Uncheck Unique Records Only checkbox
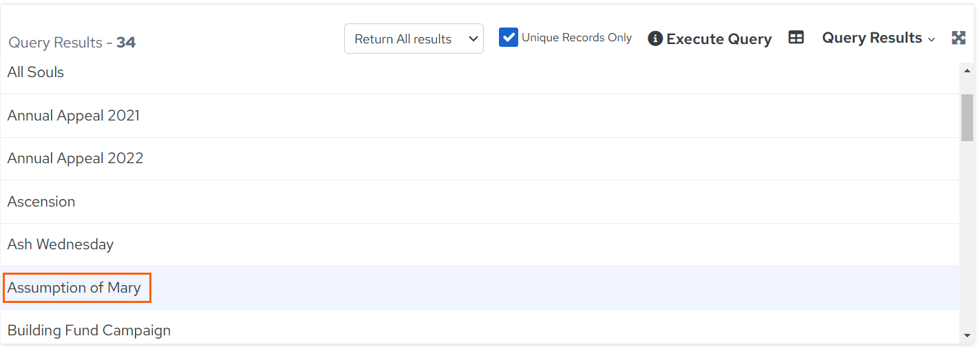Screen dimensions: 980x347 (x=509, y=37)
